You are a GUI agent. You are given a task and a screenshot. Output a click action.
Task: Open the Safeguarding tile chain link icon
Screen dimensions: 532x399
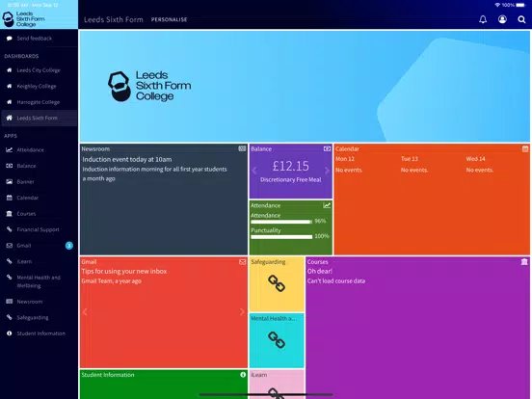(277, 283)
